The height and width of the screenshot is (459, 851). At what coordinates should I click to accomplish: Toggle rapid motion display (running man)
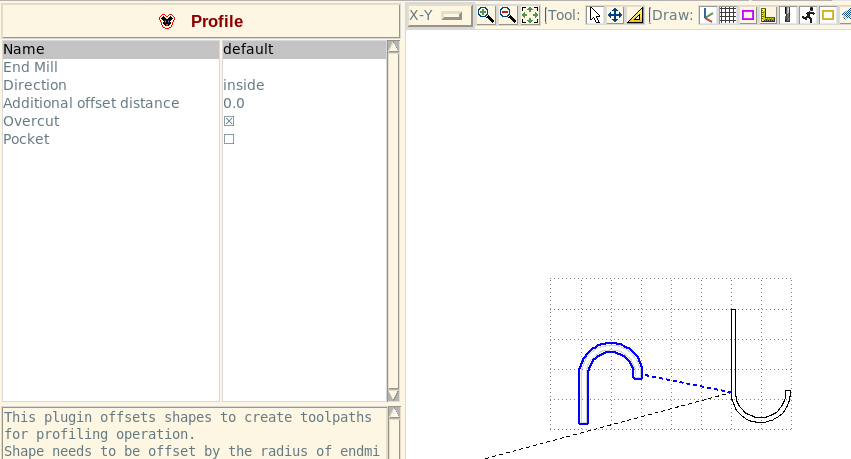coord(808,15)
